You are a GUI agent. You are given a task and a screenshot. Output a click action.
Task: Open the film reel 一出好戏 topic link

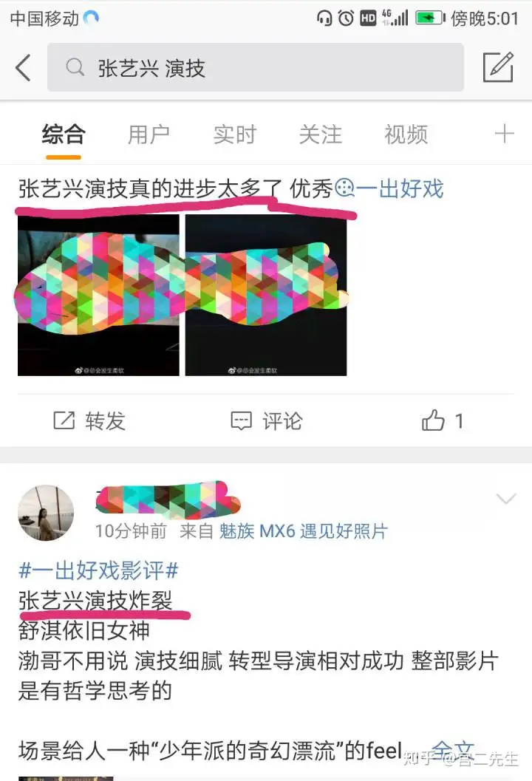389,188
